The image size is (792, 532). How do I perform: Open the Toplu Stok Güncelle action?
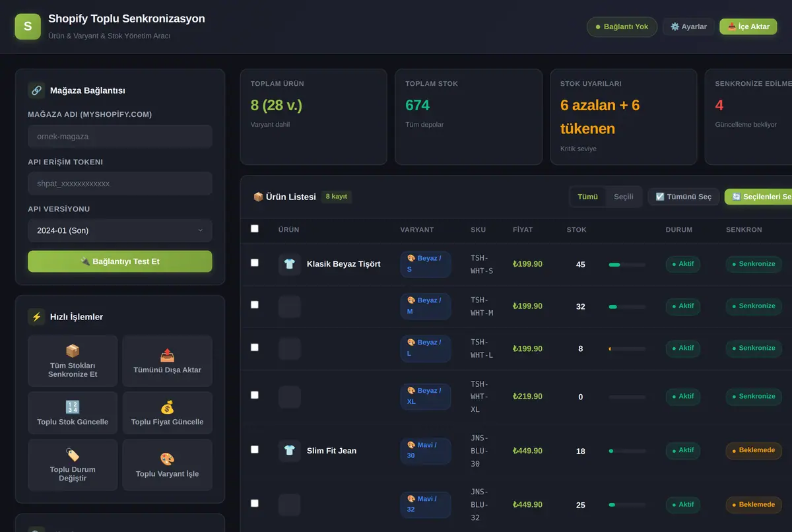(73, 413)
